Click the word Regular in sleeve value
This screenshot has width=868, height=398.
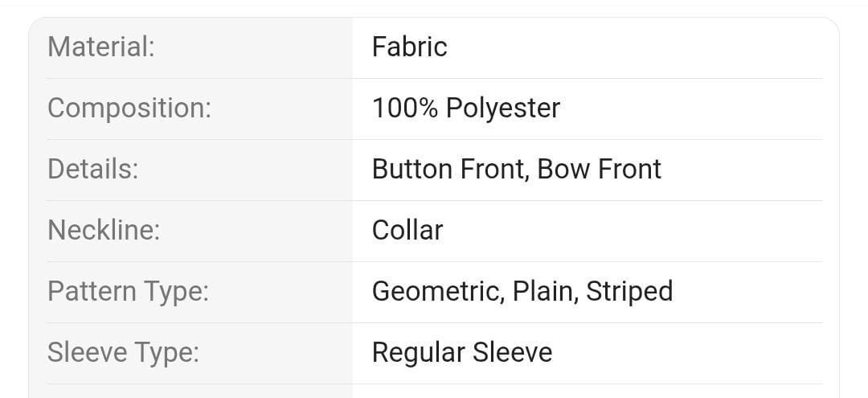(418, 352)
